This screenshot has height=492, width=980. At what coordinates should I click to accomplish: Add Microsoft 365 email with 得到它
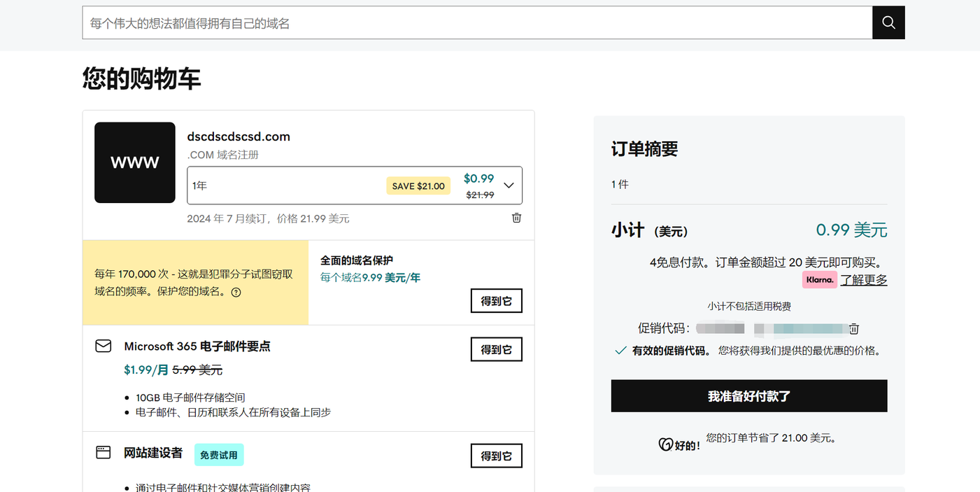tap(496, 349)
